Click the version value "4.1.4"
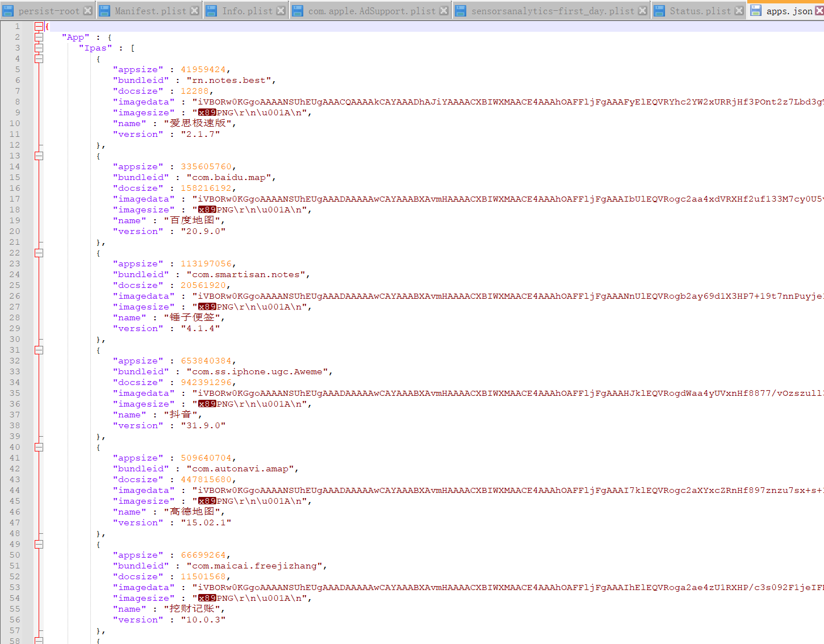This screenshot has width=824, height=644. (200, 328)
